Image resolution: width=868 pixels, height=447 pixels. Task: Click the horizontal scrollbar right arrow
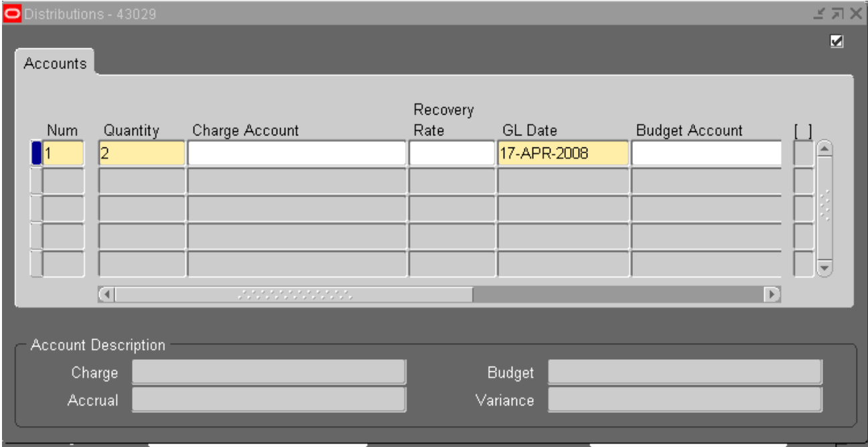(773, 294)
